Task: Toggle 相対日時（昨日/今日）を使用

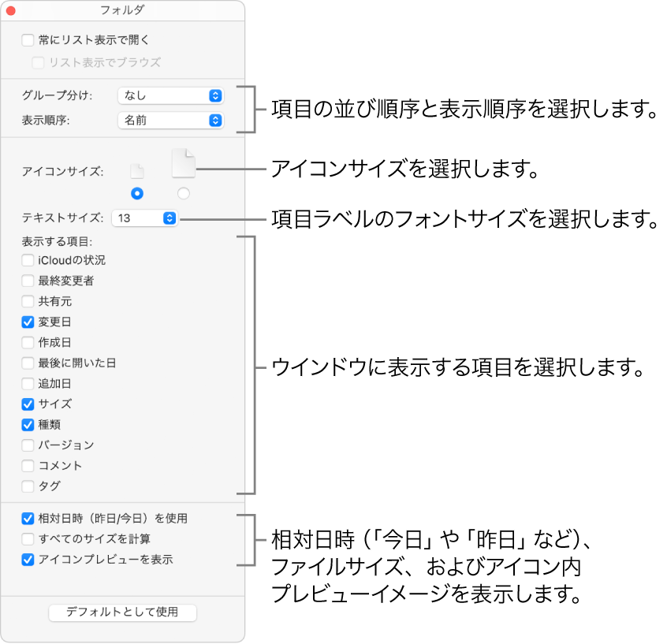Action: 27,518
